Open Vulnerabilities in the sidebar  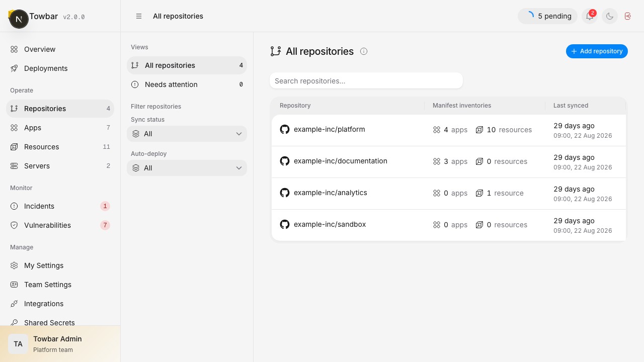(x=60, y=225)
